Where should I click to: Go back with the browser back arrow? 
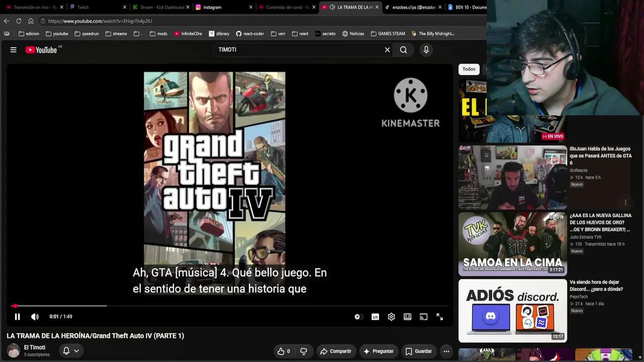(x=7, y=21)
